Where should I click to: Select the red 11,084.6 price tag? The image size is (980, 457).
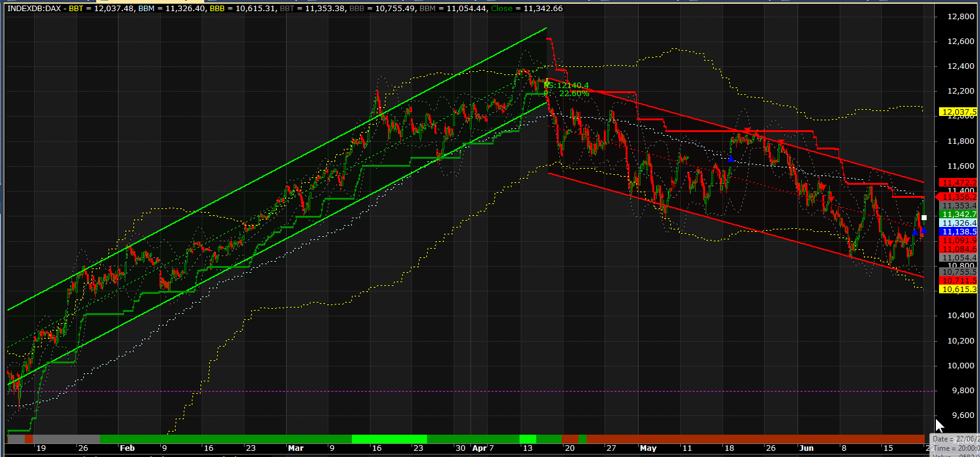tap(959, 249)
